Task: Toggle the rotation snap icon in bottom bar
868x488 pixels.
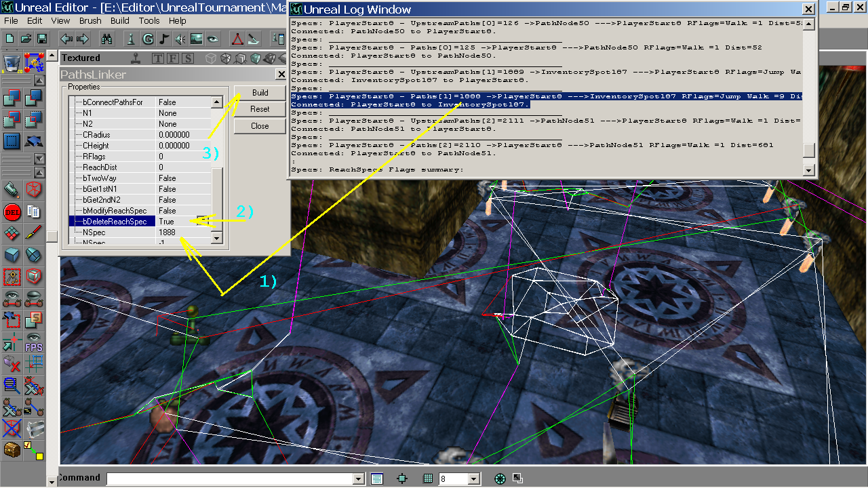Action: point(500,479)
